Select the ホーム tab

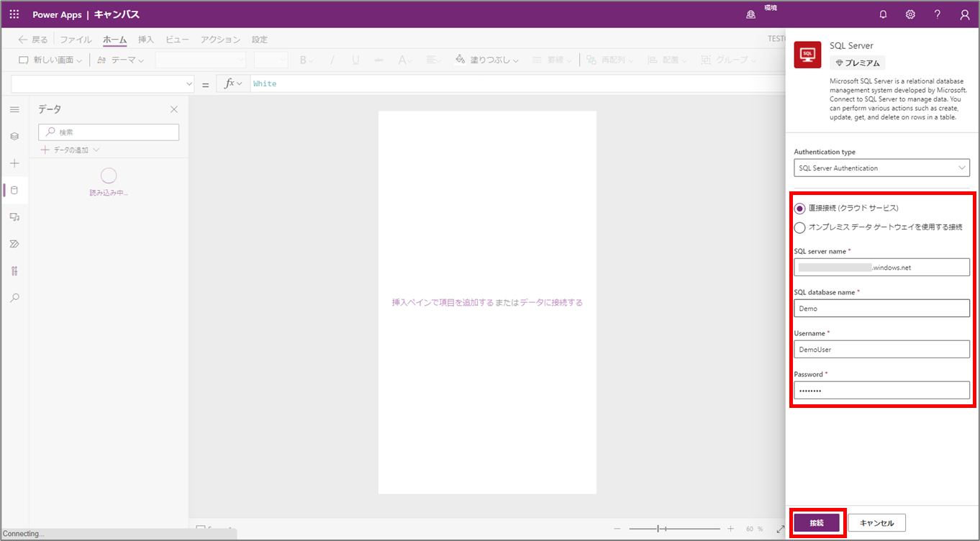pos(114,40)
